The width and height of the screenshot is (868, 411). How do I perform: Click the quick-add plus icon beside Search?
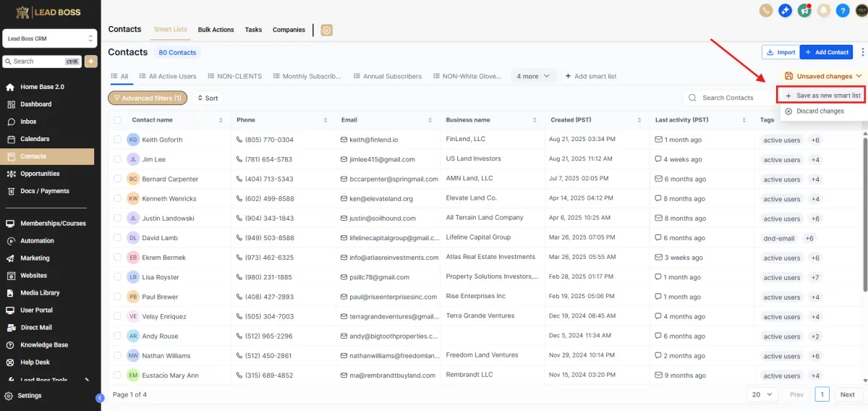click(x=91, y=62)
